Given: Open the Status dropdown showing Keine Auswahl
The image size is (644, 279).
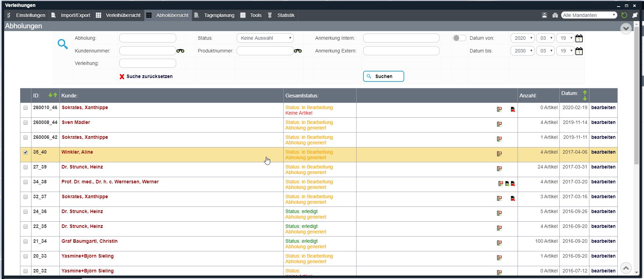Looking at the screenshot, I should coord(265,38).
